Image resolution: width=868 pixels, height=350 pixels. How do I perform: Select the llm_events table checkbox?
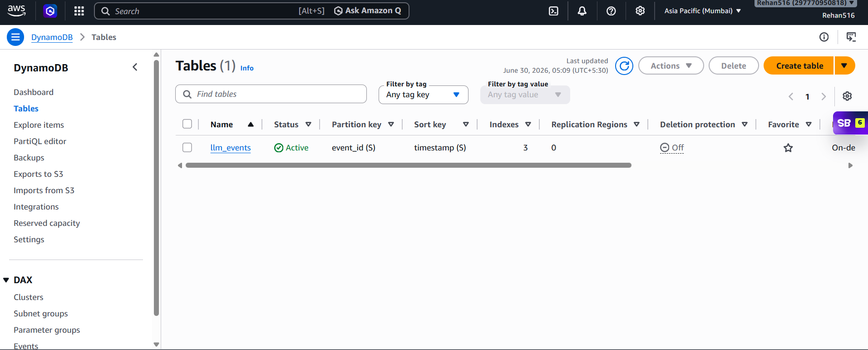[x=187, y=148]
